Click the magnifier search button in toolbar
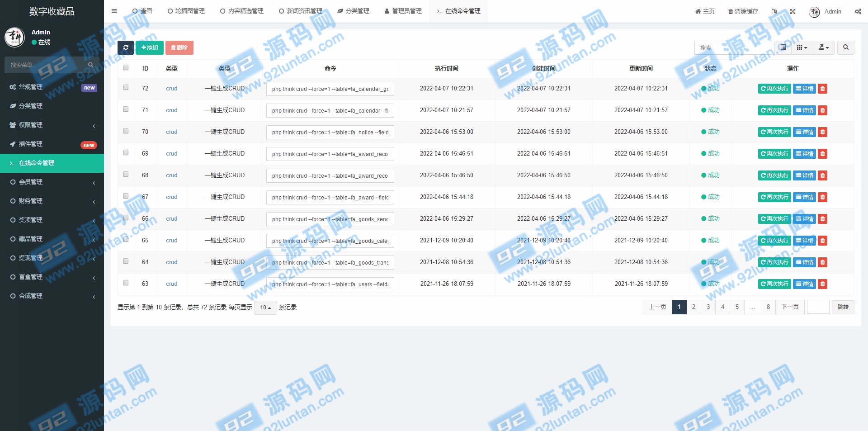 click(845, 47)
